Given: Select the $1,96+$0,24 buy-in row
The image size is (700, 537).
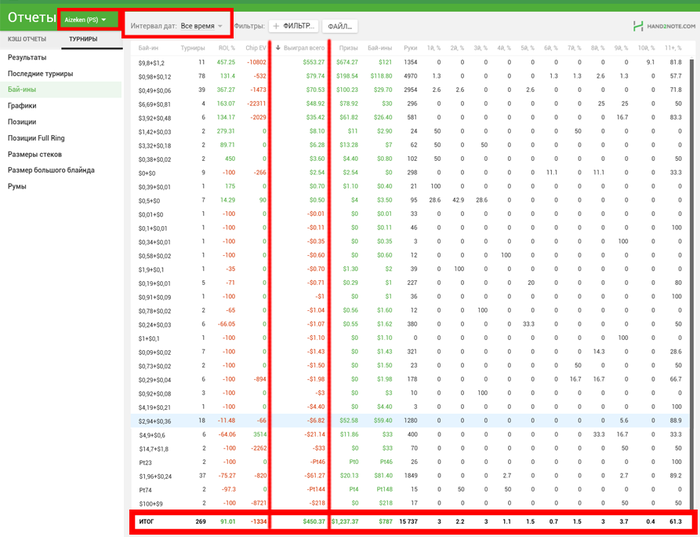Looking at the screenshot, I should coord(410,476).
